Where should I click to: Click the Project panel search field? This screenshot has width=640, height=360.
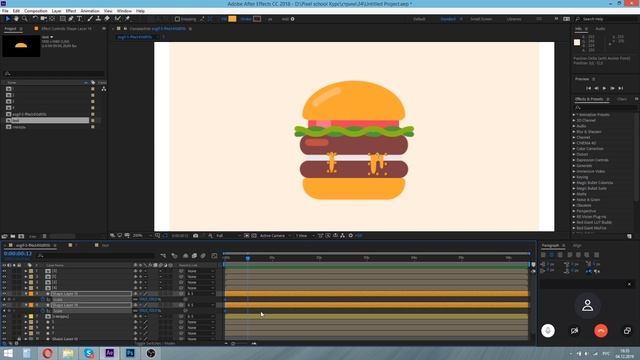(x=54, y=73)
